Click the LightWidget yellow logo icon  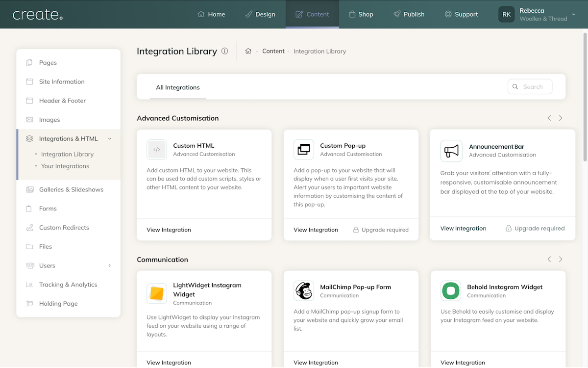157,293
